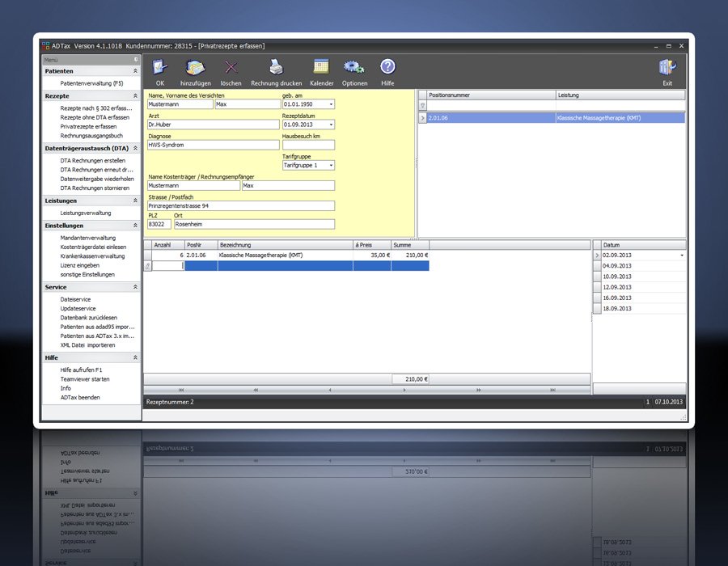This screenshot has width=728, height=566.
Task: Click Teamviewer starten
Action: [84, 379]
